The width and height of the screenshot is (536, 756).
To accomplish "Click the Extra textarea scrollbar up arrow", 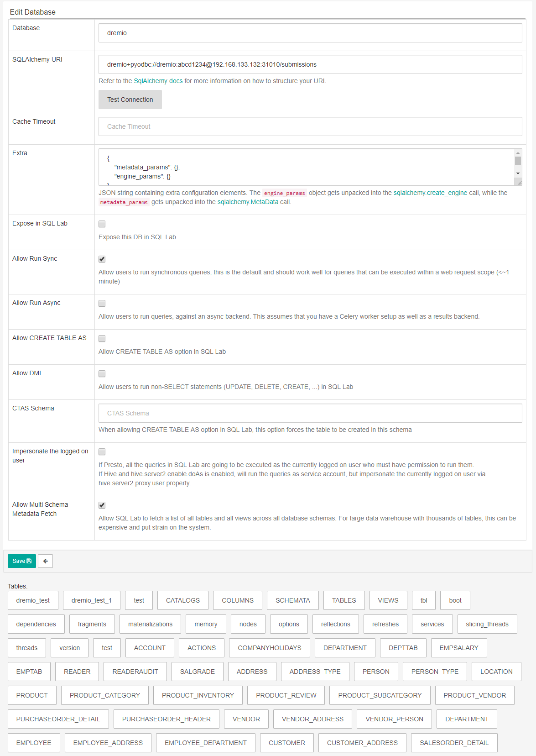I will pos(518,153).
